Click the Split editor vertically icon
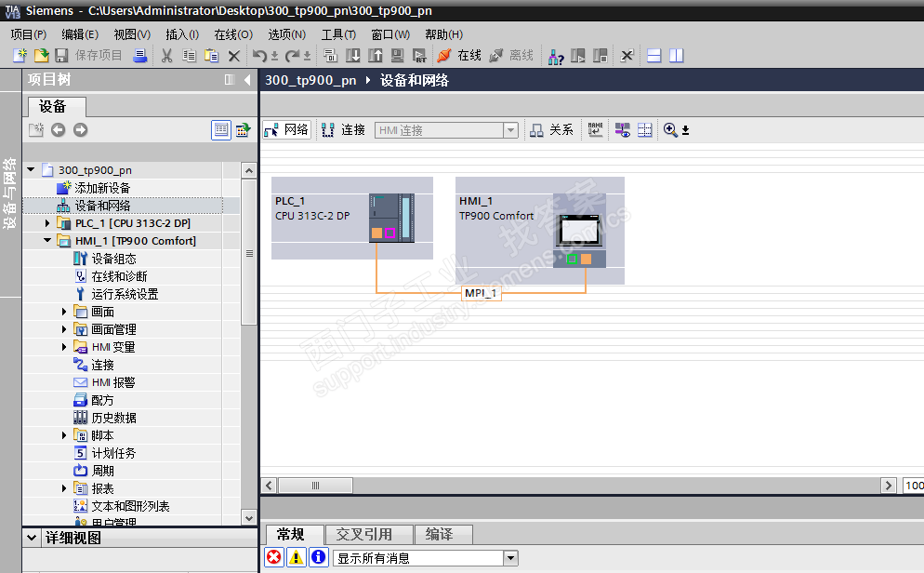This screenshot has width=924, height=573. point(677,56)
